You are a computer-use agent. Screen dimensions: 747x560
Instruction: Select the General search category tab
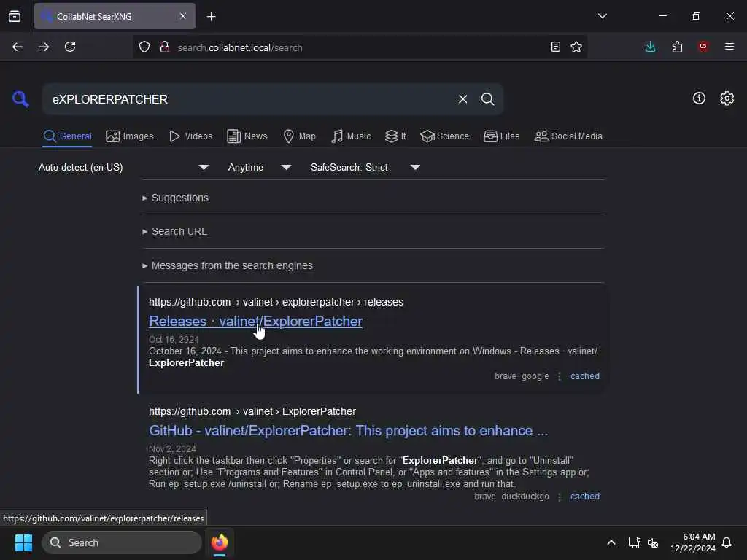click(x=67, y=136)
